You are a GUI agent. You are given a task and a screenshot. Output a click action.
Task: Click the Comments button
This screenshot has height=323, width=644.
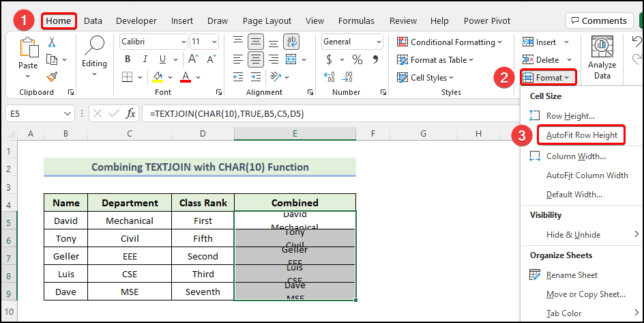599,20
